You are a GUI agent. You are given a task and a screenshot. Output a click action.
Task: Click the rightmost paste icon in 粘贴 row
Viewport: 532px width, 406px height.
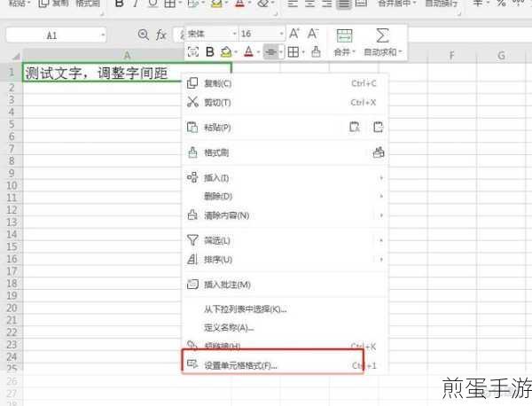tap(378, 127)
